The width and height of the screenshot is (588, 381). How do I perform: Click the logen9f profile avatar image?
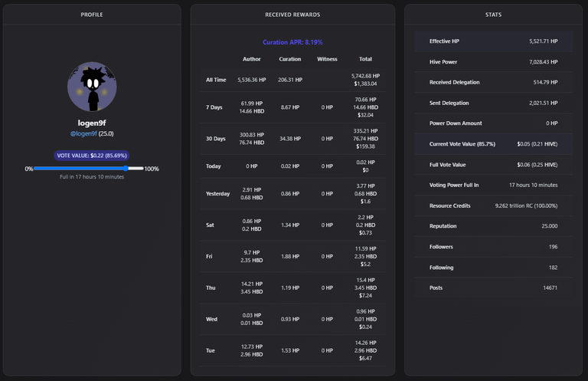coord(92,87)
